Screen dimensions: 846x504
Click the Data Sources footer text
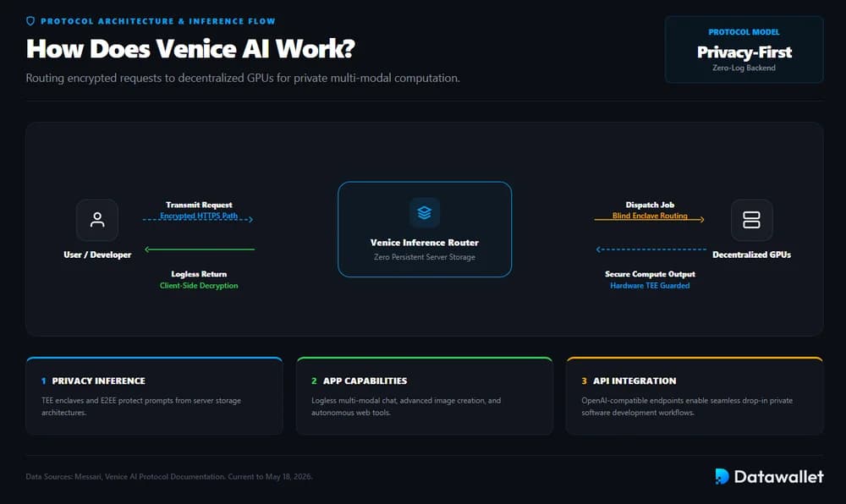[x=169, y=476]
